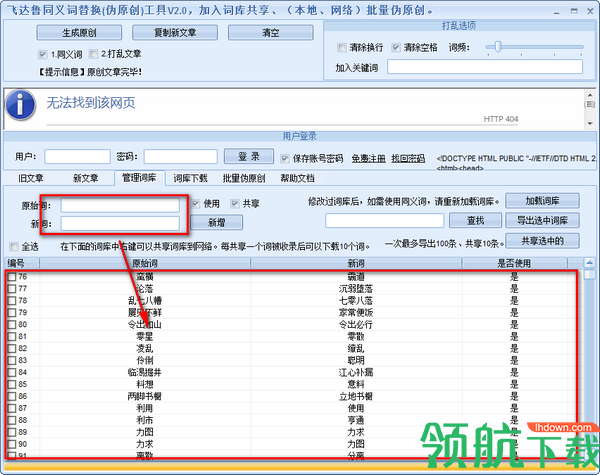Click the 新词 input field

(120, 224)
